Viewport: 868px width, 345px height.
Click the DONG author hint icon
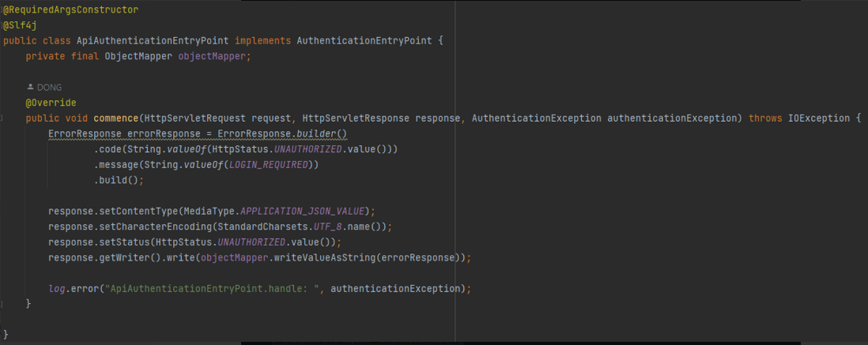point(31,87)
